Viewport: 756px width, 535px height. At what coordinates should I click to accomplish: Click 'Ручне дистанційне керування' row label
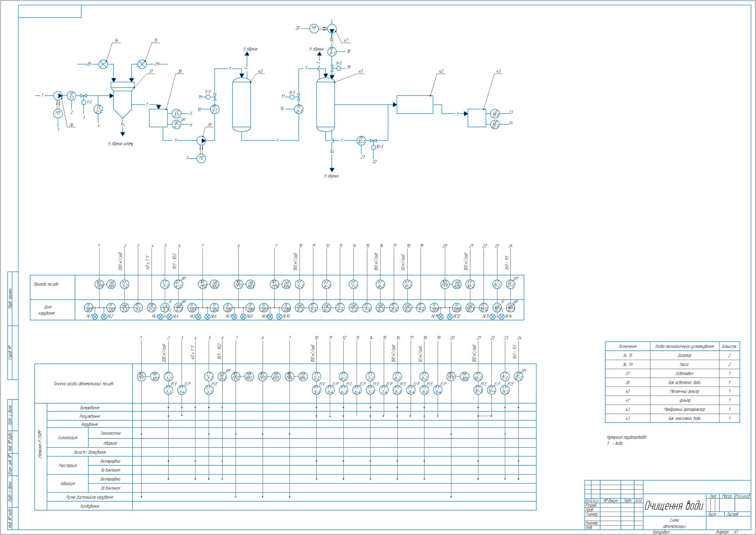89,497
